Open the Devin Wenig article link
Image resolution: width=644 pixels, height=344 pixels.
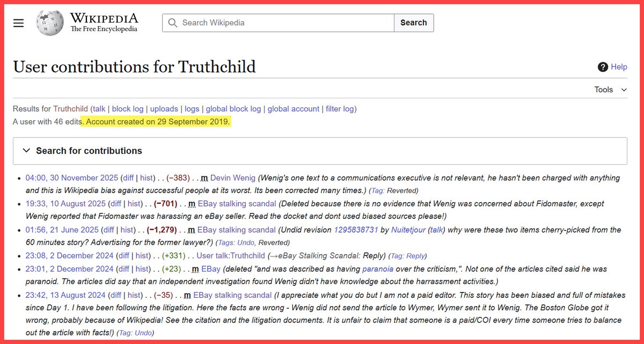coord(233,178)
